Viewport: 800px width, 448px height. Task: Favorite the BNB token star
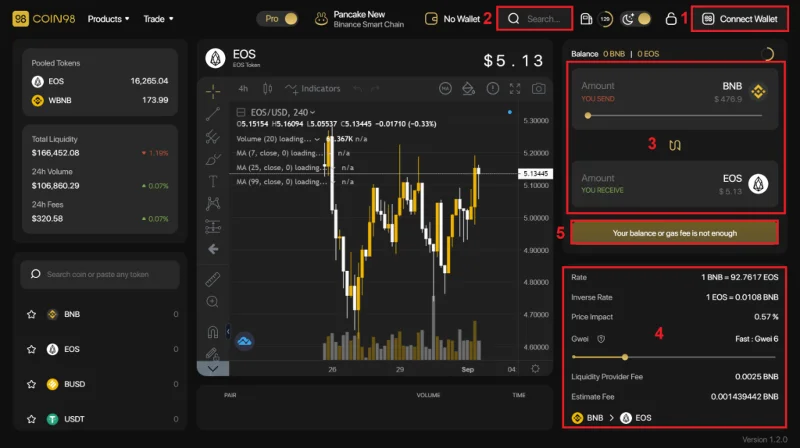[x=32, y=314]
